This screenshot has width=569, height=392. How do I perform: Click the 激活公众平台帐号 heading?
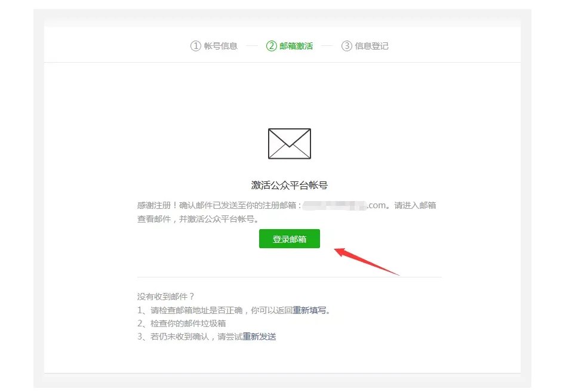tap(289, 186)
